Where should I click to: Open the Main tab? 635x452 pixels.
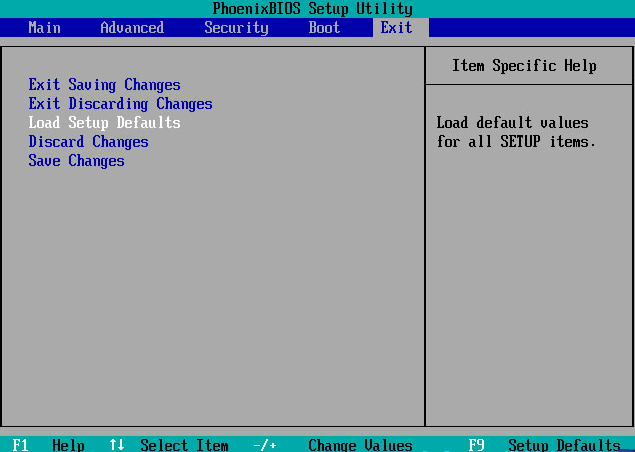[x=45, y=28]
